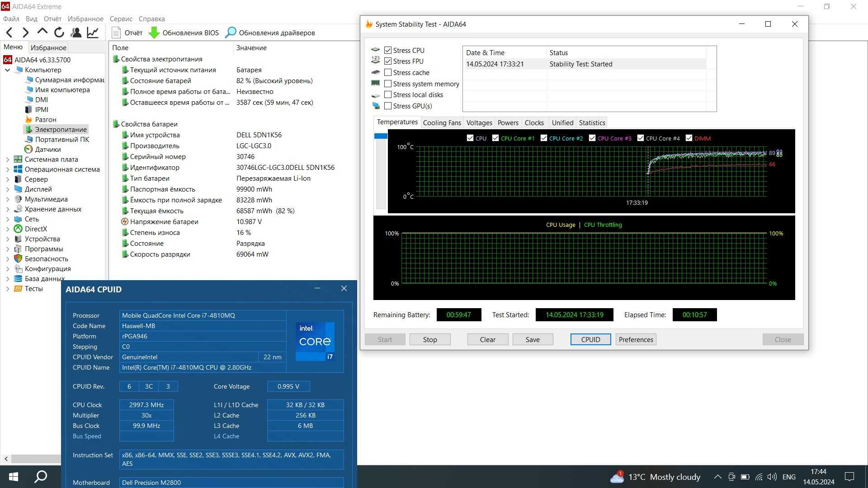Expand the Операционная система node
Viewport: 868px width, 488px height.
(8, 169)
